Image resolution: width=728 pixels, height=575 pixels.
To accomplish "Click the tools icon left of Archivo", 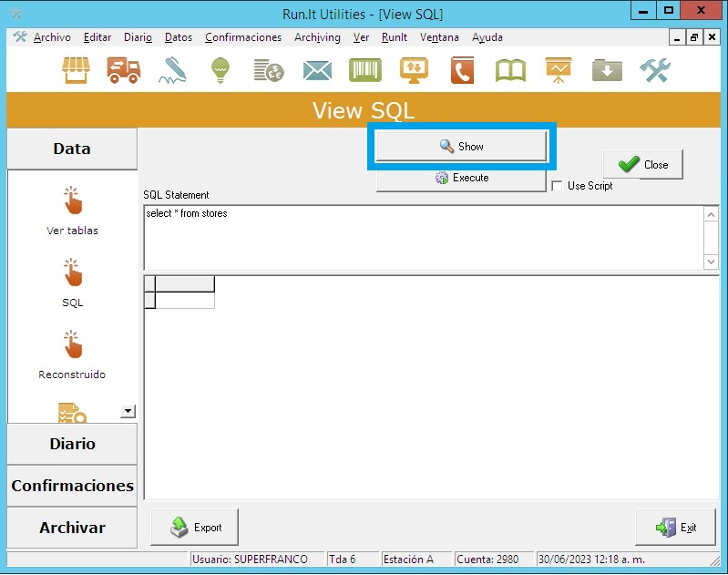I will [x=19, y=37].
